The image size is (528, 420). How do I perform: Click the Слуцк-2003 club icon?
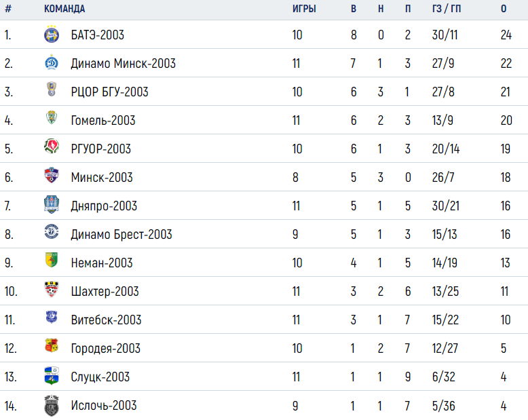[x=52, y=376]
